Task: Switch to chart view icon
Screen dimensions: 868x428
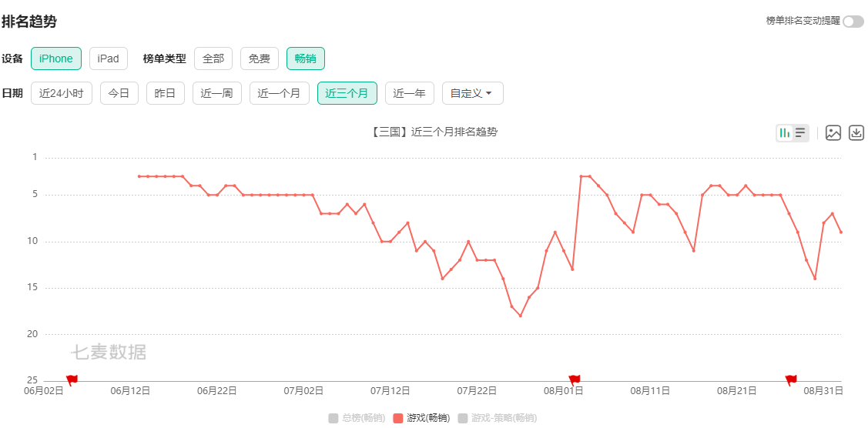Action: point(784,133)
